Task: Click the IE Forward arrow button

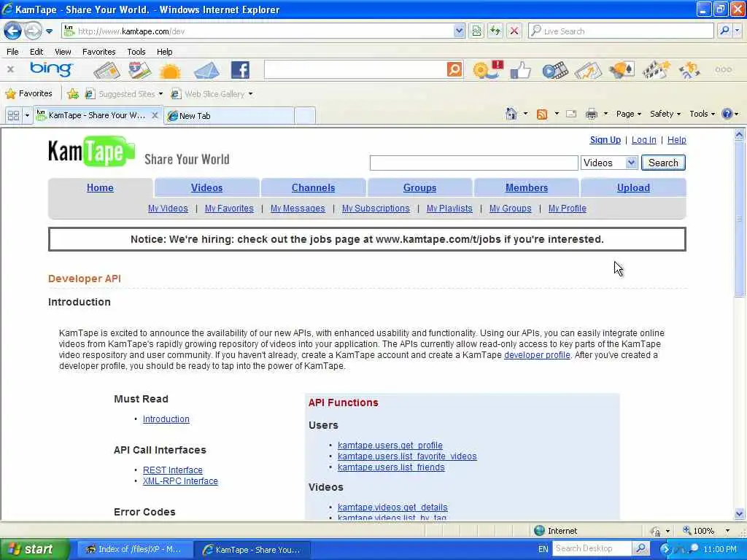Action: 32,31
